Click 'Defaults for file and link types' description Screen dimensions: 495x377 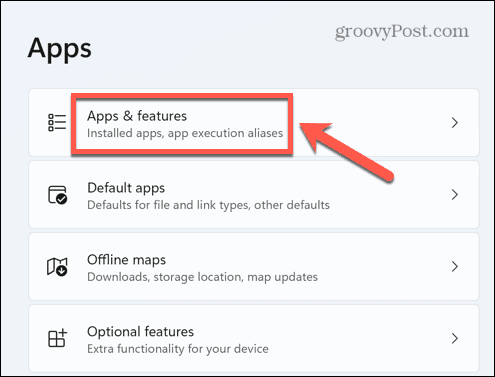tap(208, 205)
